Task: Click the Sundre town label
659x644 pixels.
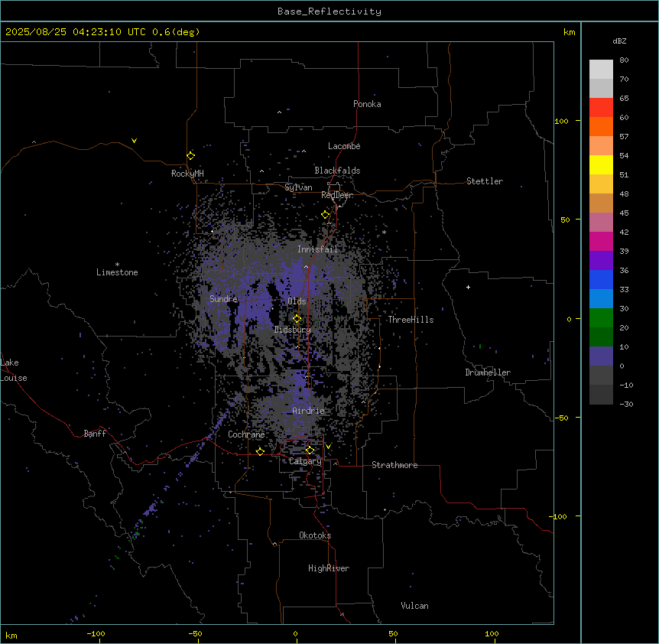Action: pos(223,299)
